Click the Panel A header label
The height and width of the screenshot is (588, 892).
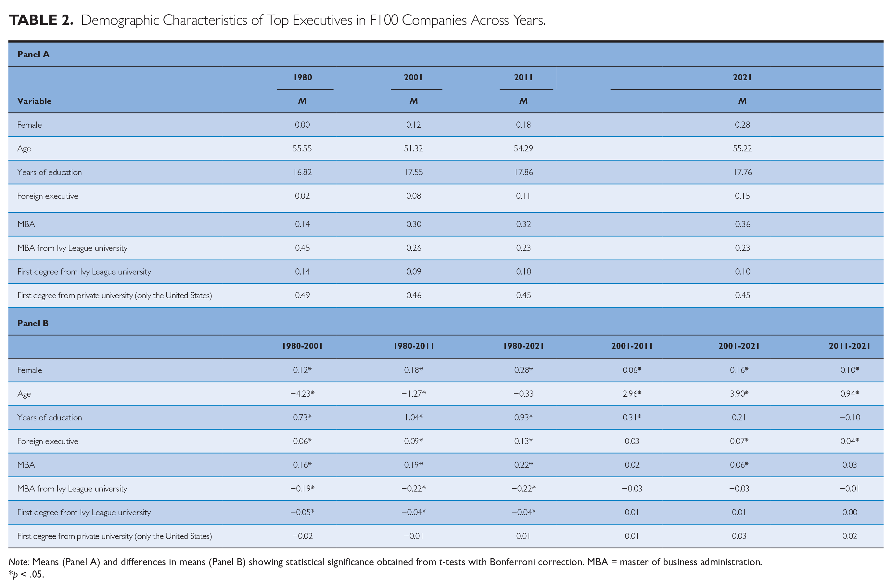33,54
